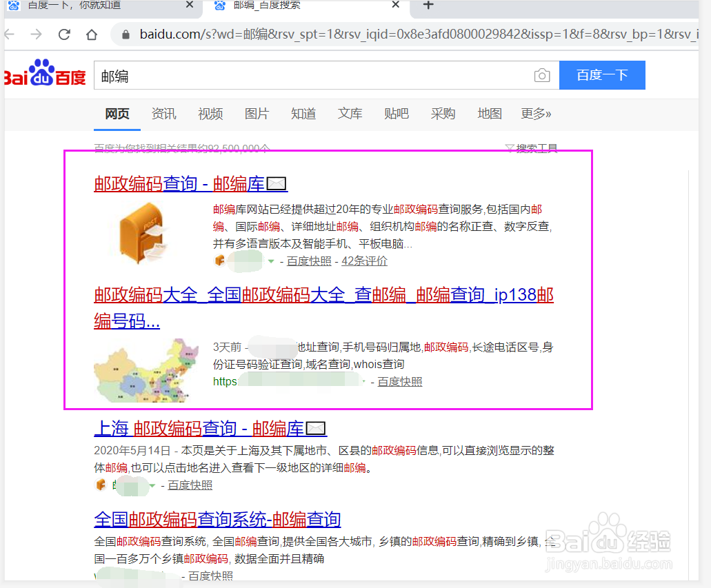Click the browser forward arrow
This screenshot has width=711, height=588.
point(37,34)
